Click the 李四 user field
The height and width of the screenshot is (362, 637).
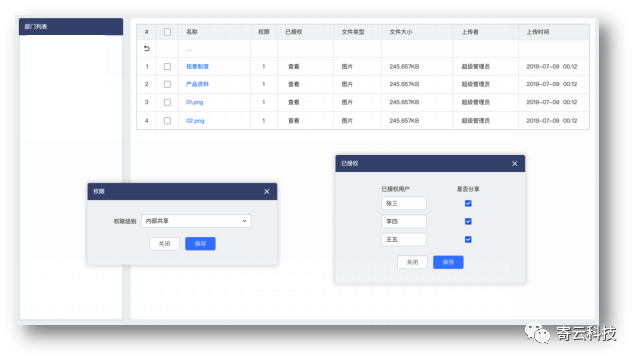404,221
